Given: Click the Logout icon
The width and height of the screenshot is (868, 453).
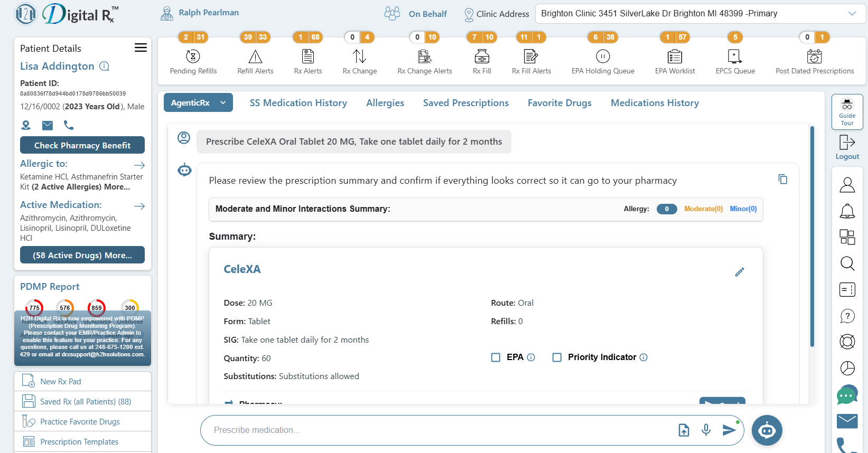Looking at the screenshot, I should point(847,143).
